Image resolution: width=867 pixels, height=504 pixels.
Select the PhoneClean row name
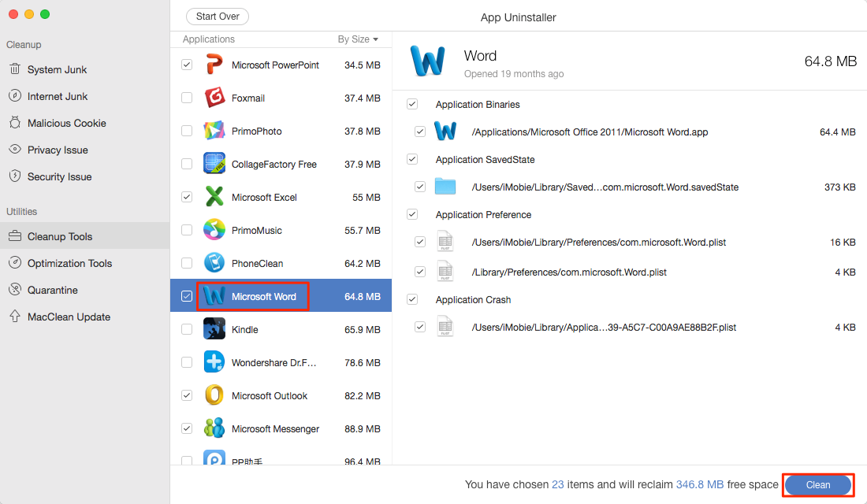pyautogui.click(x=257, y=264)
